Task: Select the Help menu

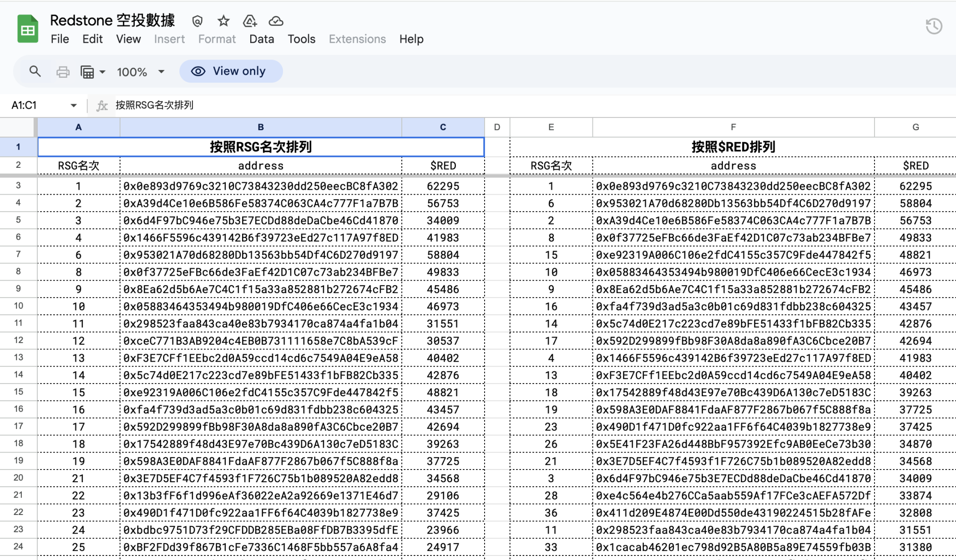Action: (411, 39)
